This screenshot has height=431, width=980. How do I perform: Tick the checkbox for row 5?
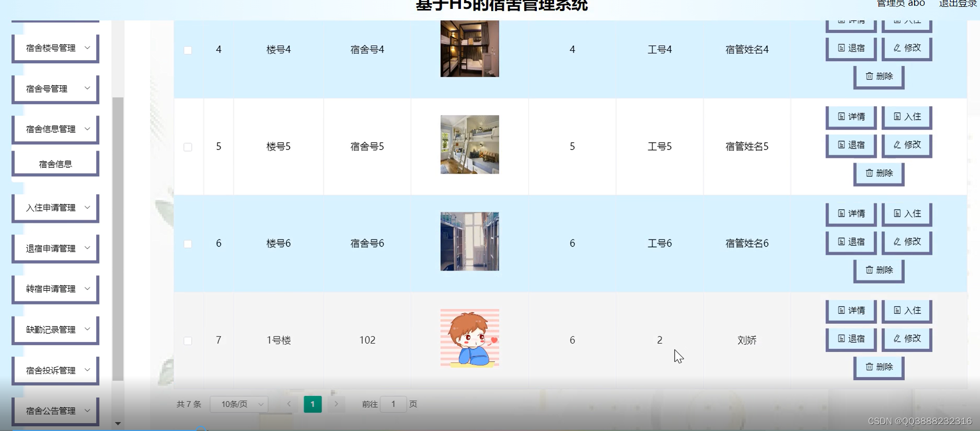point(188,147)
